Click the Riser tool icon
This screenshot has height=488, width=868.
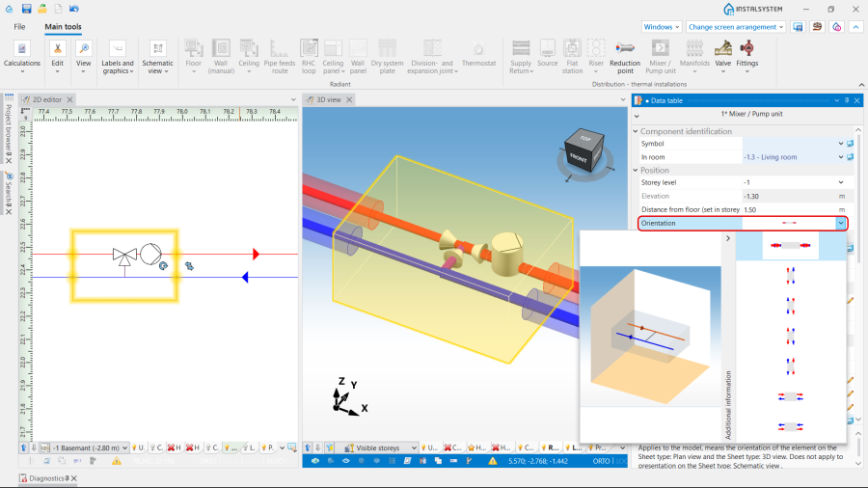[x=596, y=48]
